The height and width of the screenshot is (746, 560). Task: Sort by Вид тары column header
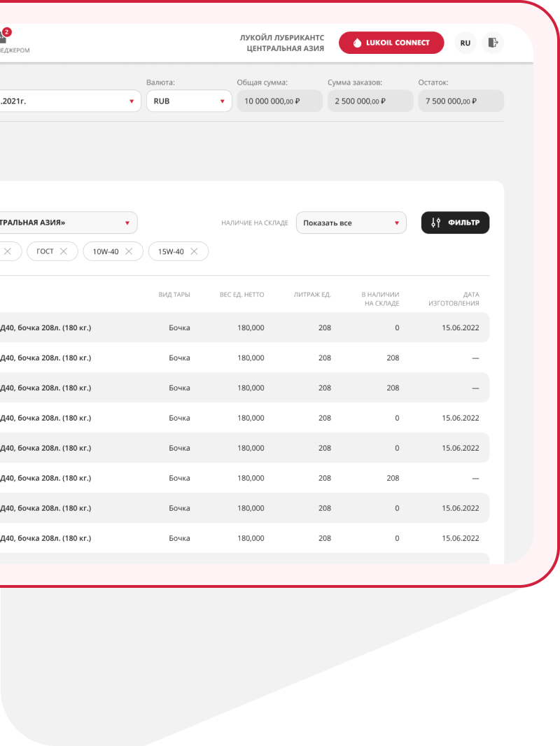(x=174, y=295)
